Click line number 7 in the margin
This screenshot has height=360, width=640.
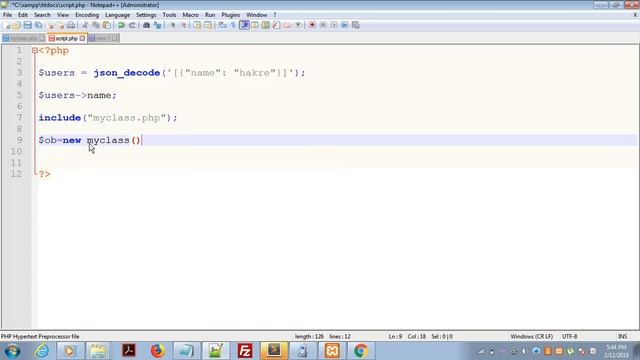point(19,118)
